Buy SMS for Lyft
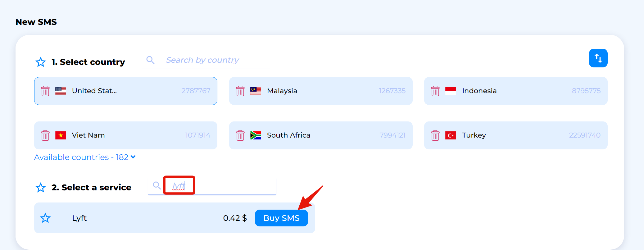 click(281, 218)
